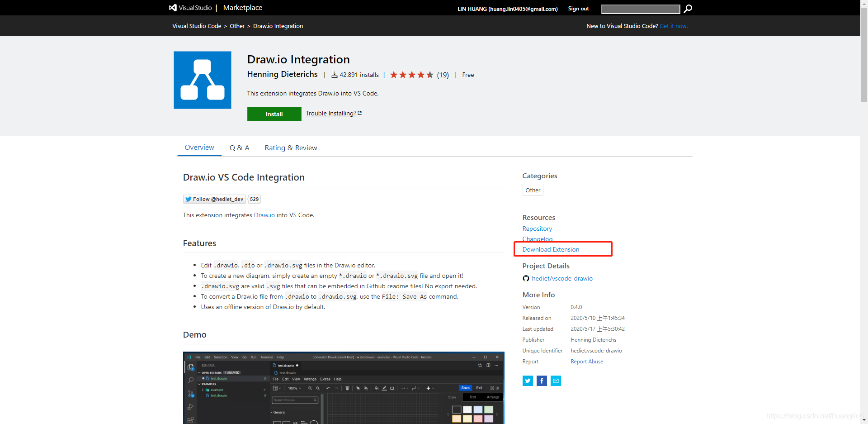Click the (19) review count

[x=443, y=75]
